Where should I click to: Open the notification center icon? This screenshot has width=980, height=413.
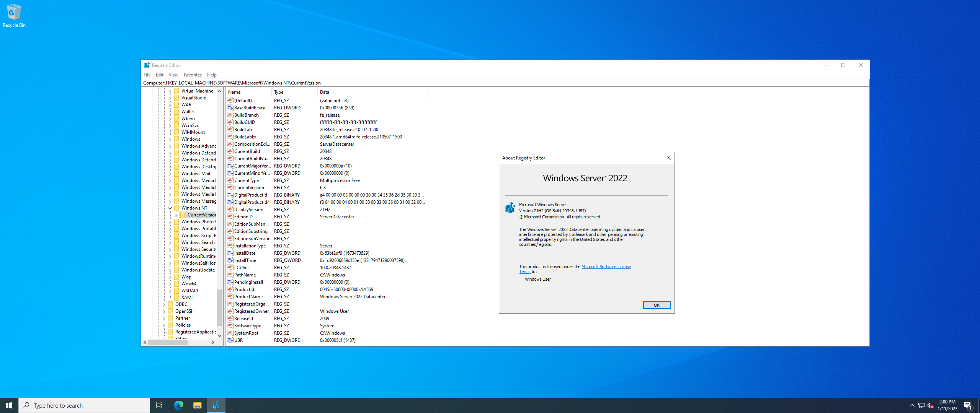coord(968,405)
